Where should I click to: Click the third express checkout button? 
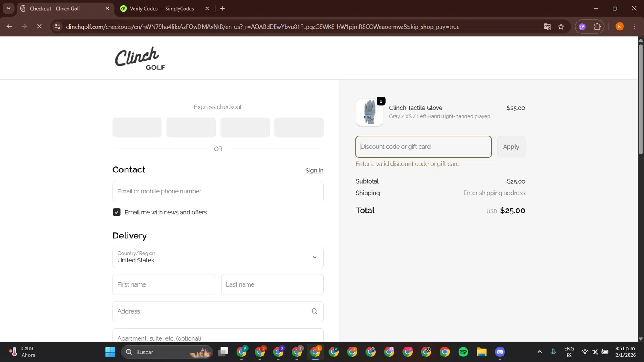click(245, 127)
